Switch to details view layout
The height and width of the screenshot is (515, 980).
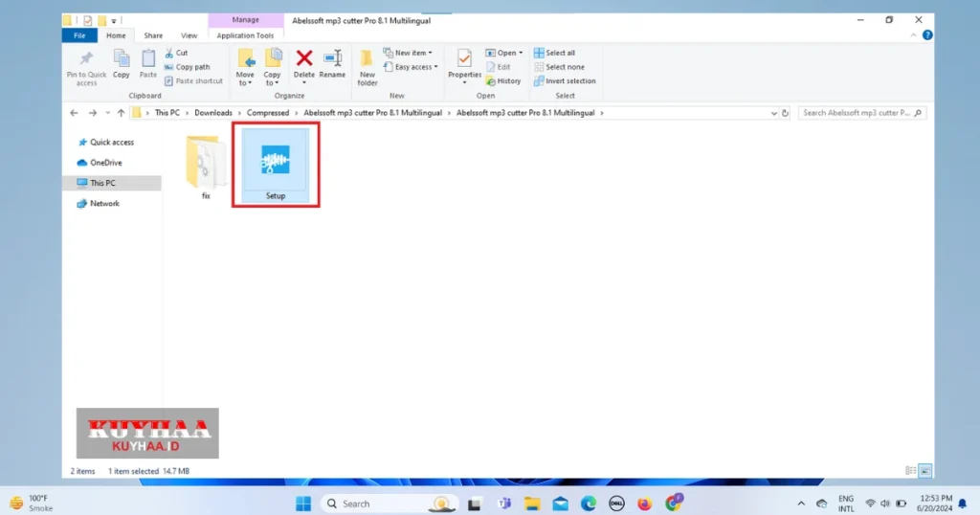911,471
